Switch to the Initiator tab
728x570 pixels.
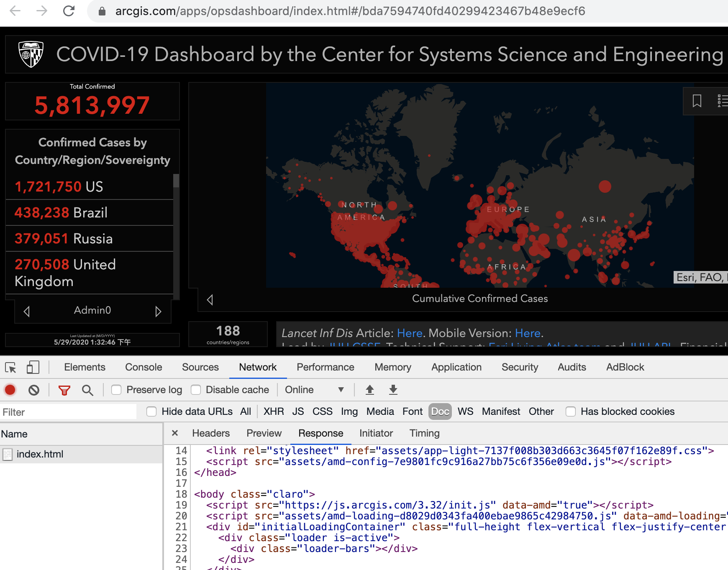click(x=376, y=433)
